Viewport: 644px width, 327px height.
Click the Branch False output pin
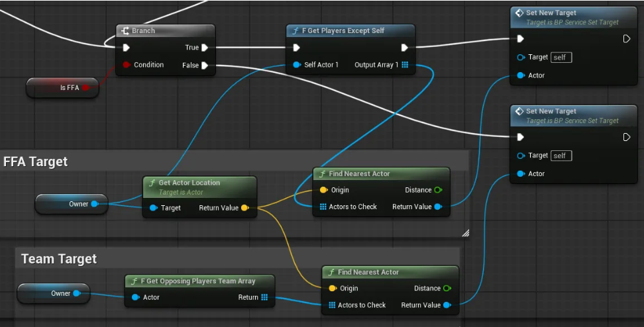click(205, 66)
